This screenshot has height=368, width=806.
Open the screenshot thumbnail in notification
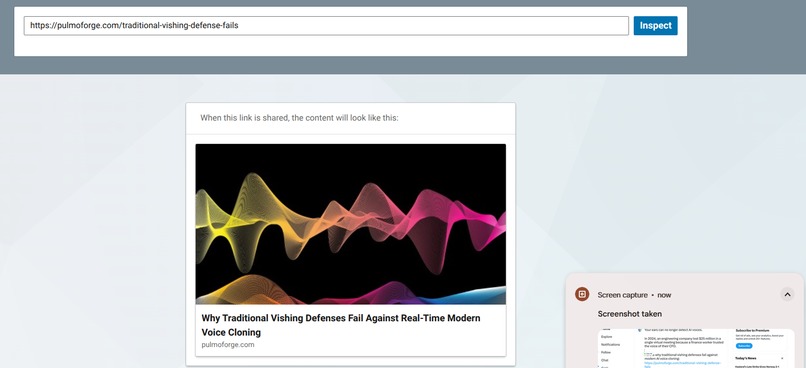(696, 348)
